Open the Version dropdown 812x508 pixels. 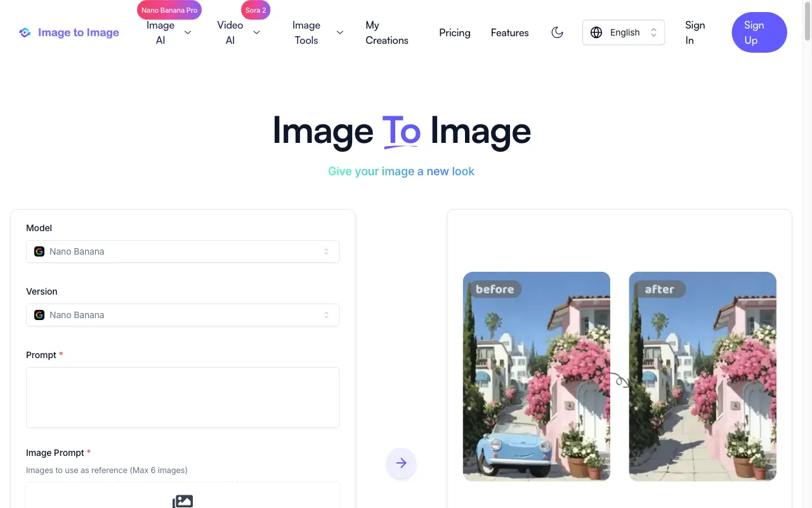pos(183,315)
